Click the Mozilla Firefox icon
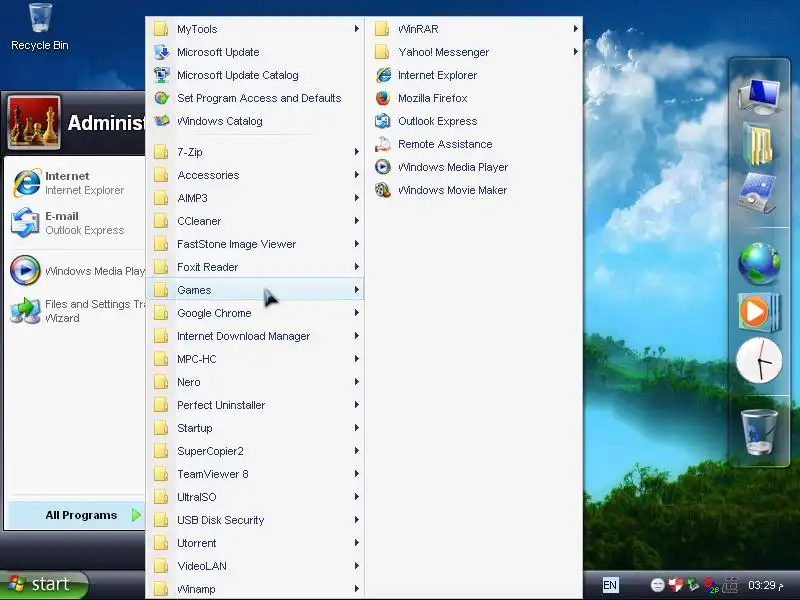Screen dimensions: 800x600 point(383,98)
